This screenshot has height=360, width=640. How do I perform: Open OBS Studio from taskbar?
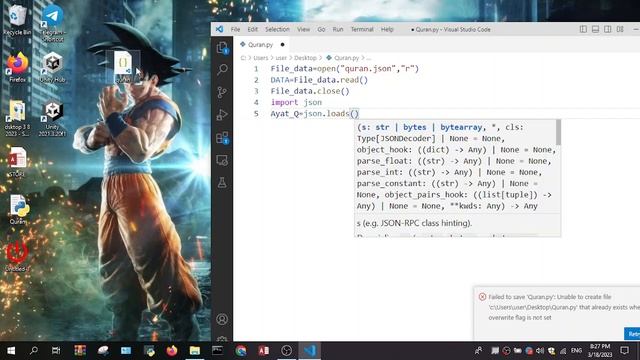tap(287, 351)
